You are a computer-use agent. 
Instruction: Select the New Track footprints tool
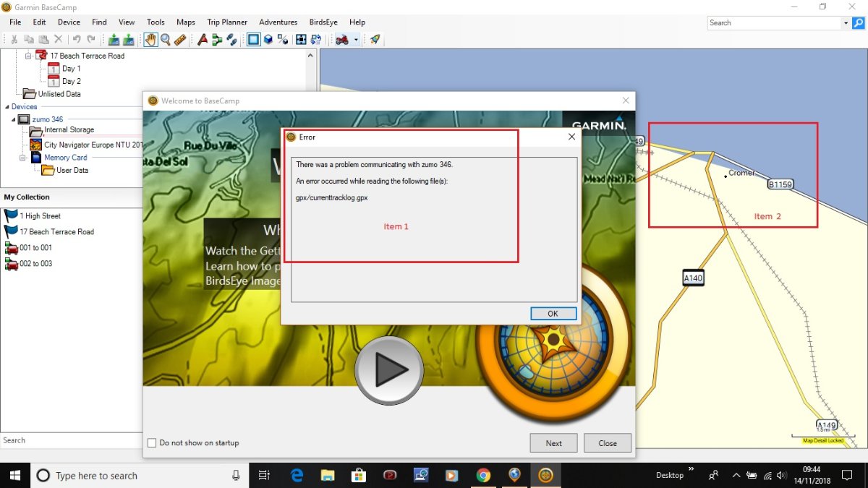[231, 40]
